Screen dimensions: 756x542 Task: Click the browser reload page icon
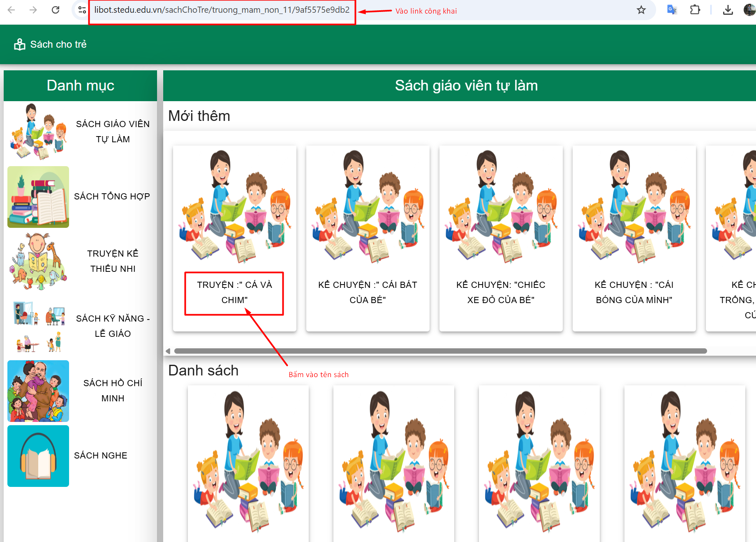coord(55,10)
